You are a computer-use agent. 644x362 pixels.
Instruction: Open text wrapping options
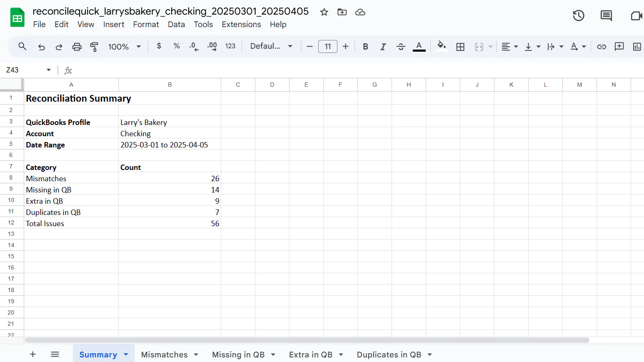point(555,47)
